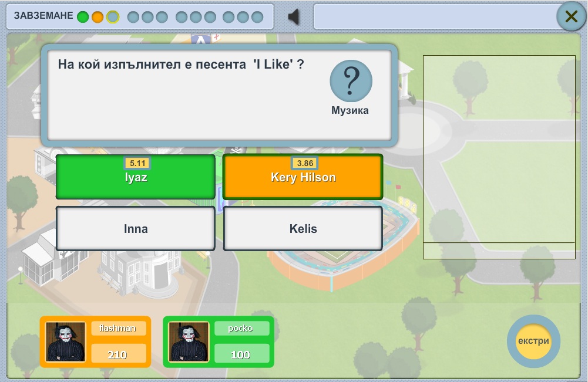The width and height of the screenshot is (588, 382).
Task: Select the answer Iyaz
Action: coord(136,178)
